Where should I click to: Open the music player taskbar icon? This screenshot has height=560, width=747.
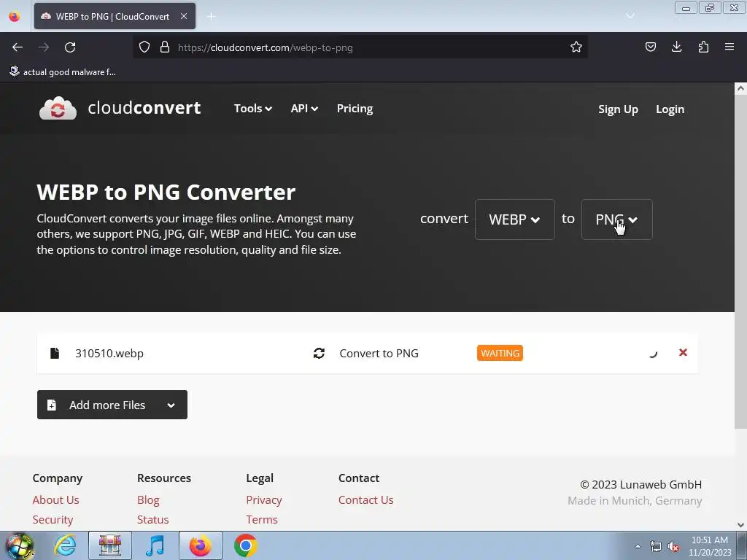pyautogui.click(x=155, y=546)
